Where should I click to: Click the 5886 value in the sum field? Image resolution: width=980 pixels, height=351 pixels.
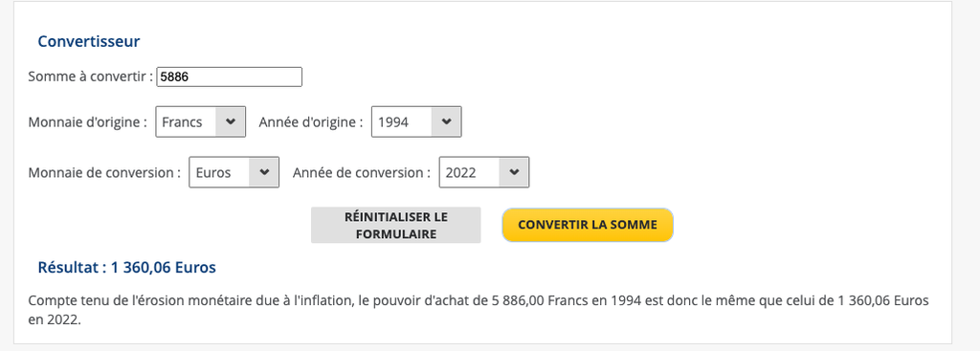point(174,77)
